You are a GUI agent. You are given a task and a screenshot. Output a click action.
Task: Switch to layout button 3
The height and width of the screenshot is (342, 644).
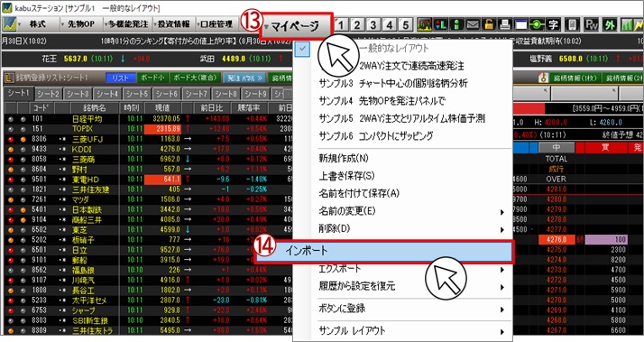pyautogui.click(x=373, y=24)
